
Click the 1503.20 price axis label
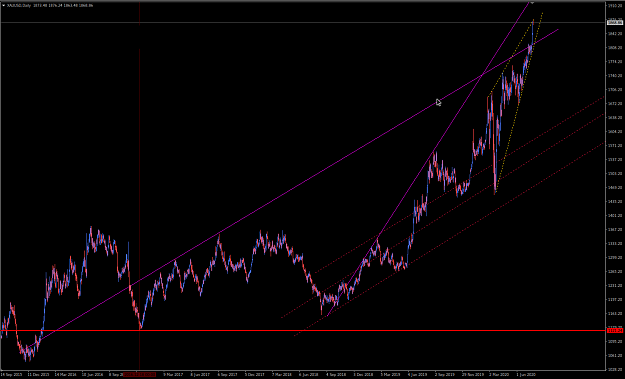point(616,173)
